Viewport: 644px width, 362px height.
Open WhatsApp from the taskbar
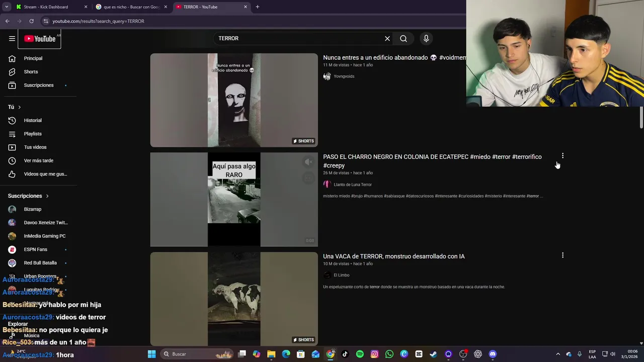point(389,354)
